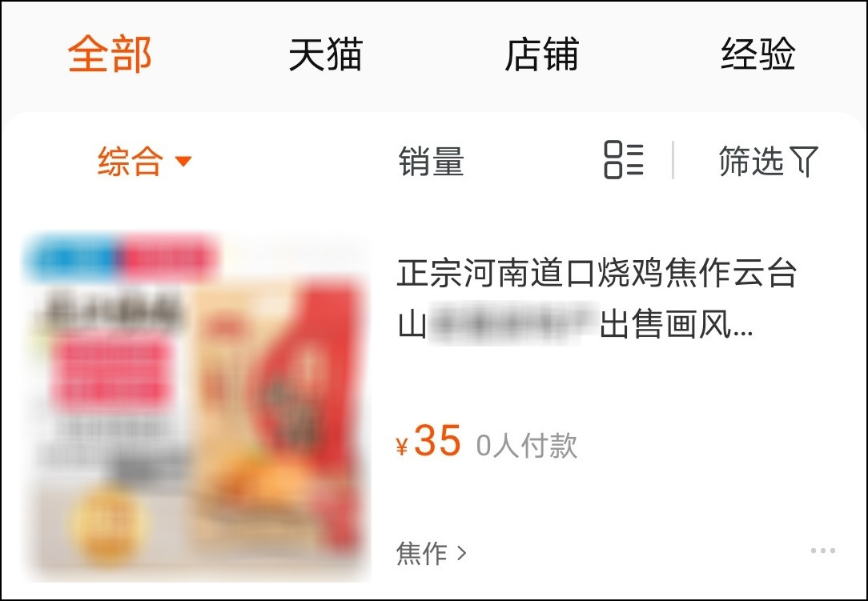Open the roast chicken product thumbnail
The image size is (868, 601).
tap(197, 407)
